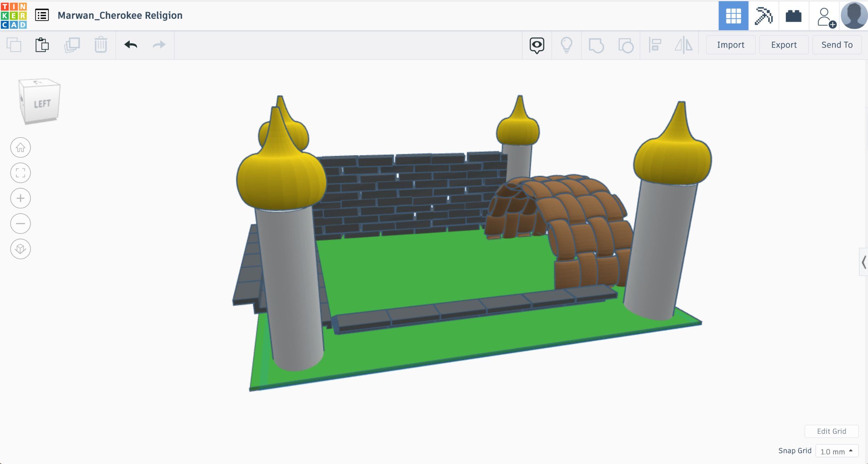Undo the last action
The height and width of the screenshot is (464, 868).
tap(131, 45)
